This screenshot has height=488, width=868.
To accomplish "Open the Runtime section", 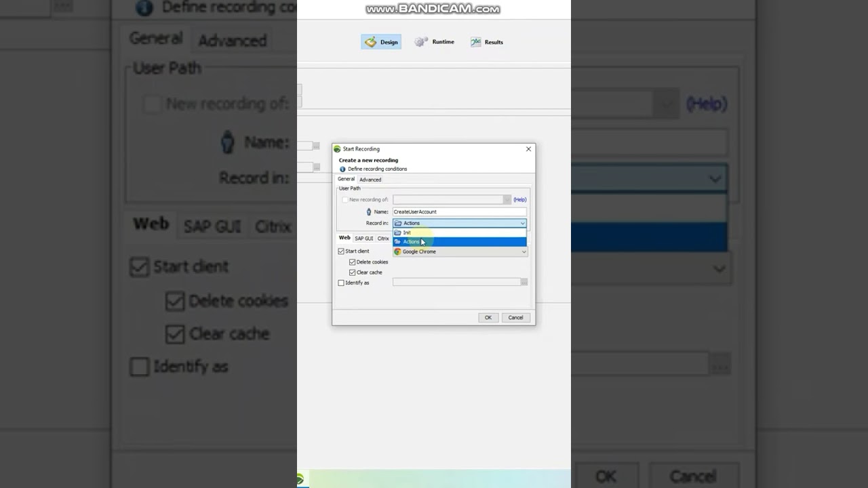I will [434, 42].
